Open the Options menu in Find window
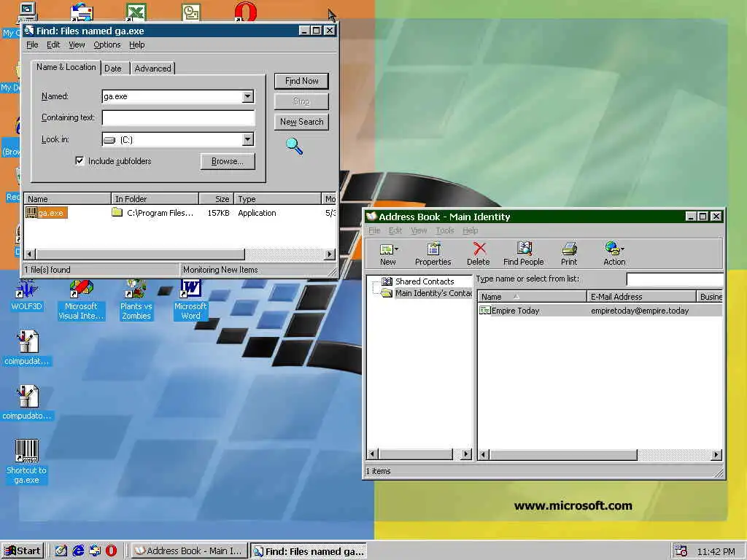This screenshot has width=747, height=560. (x=107, y=44)
